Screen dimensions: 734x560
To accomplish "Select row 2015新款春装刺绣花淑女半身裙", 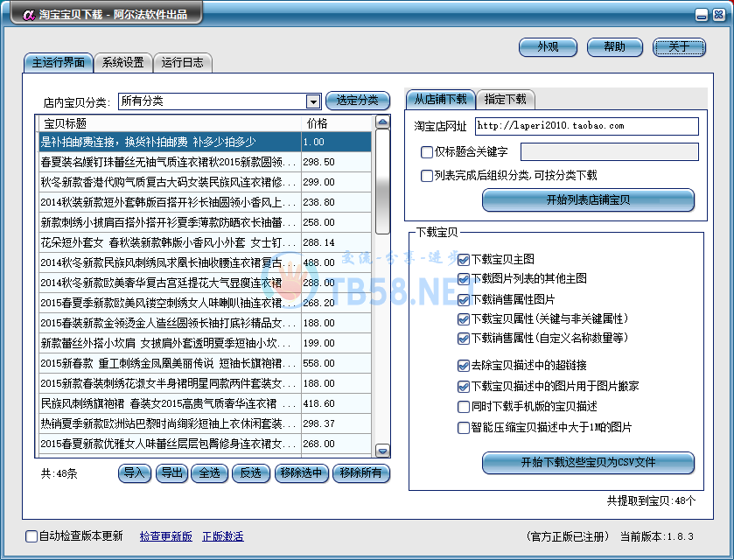I will [x=205, y=383].
